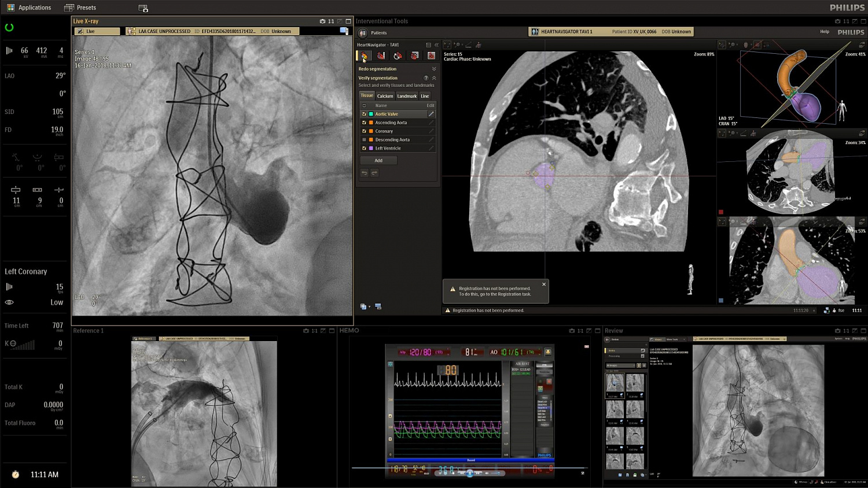Click the snapshot camera icon in Interventional Tools header
The width and height of the screenshot is (868, 488).
[x=837, y=21]
